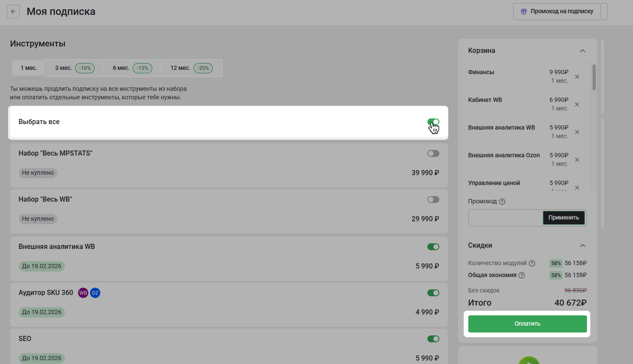
Task: Click the "Не куплено" badge under Весь WB
Action: [x=38, y=219]
